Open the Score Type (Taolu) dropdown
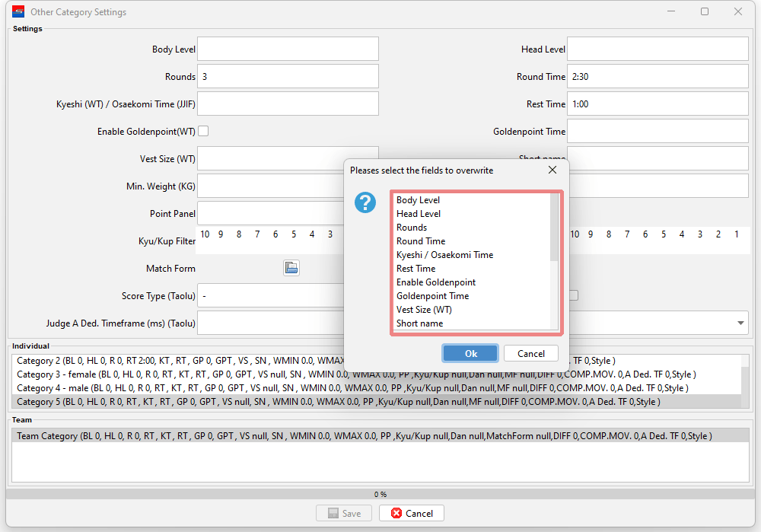 270,295
